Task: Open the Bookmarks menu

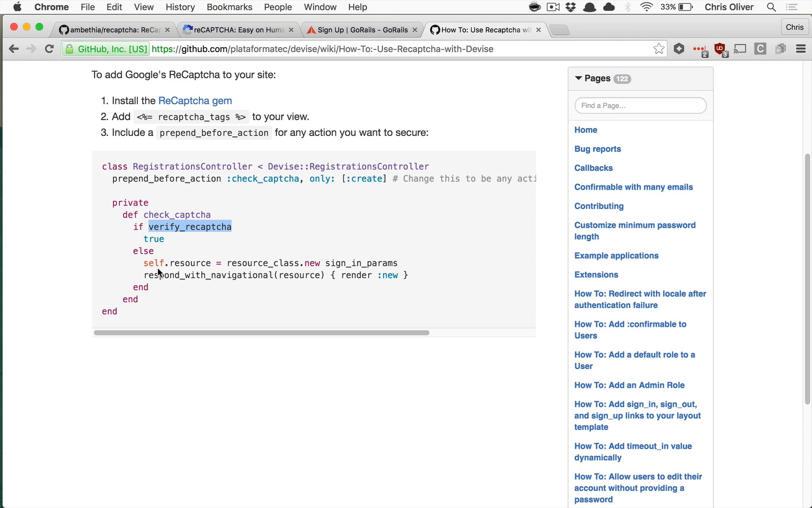Action: (230, 7)
